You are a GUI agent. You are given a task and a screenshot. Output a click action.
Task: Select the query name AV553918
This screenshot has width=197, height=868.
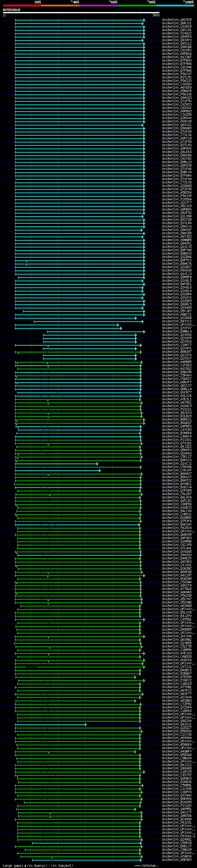[x=11, y=10]
